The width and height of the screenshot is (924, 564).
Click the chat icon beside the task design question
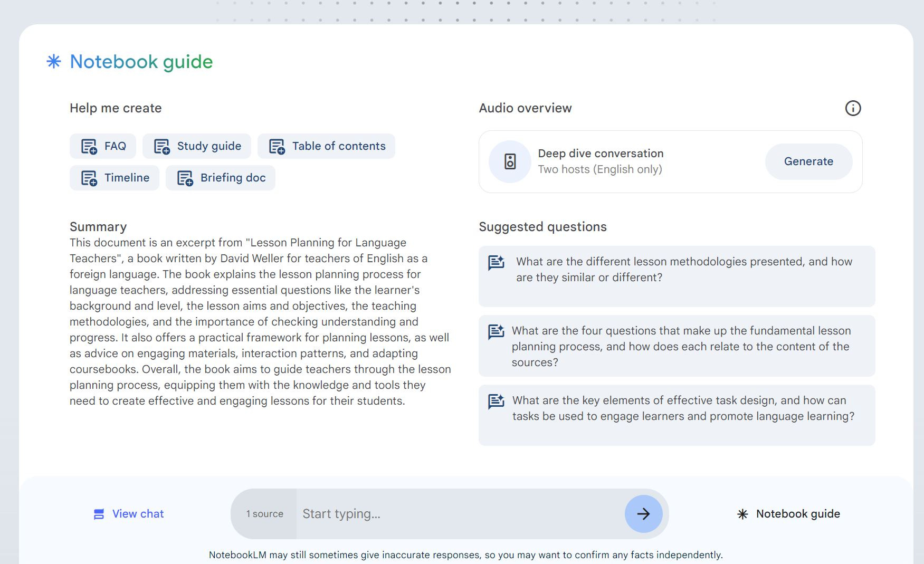[496, 402]
